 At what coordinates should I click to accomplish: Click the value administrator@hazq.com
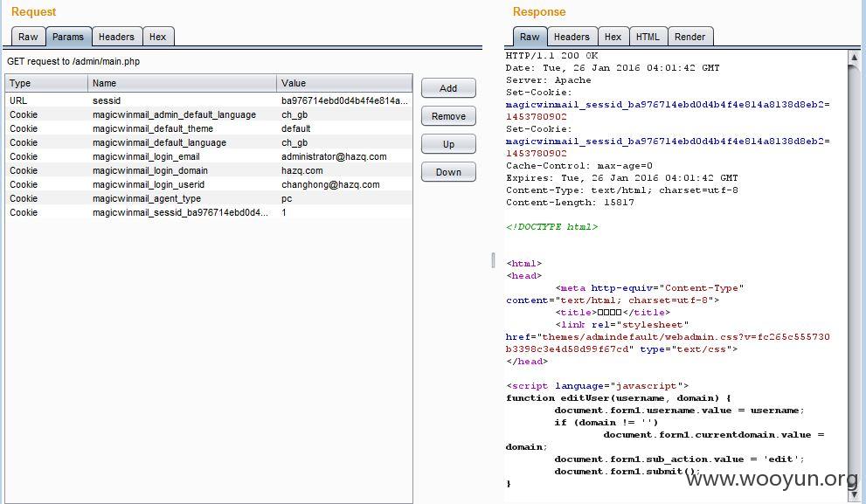[x=334, y=156]
